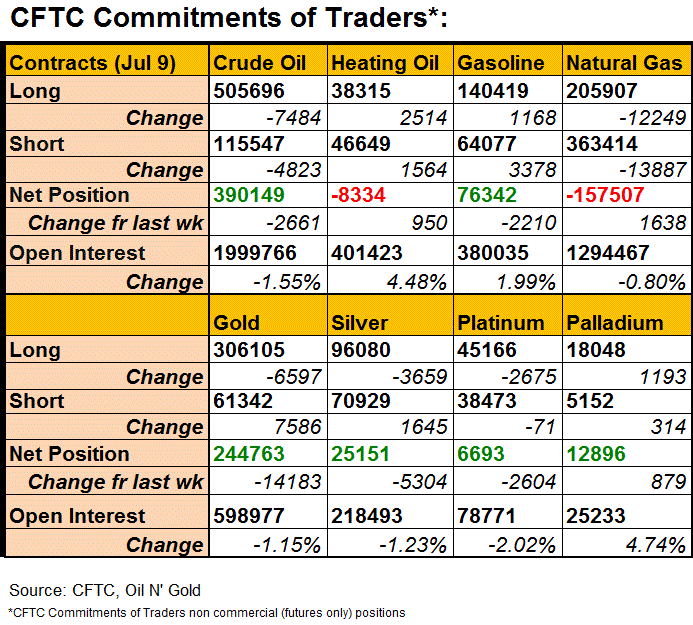Click the Contracts (Jul 9) header cell

[x=93, y=63]
